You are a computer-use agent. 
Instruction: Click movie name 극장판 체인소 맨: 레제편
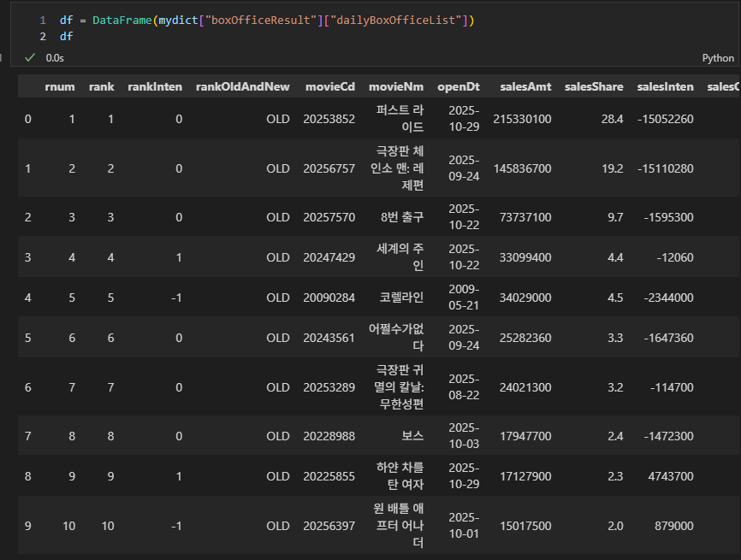point(397,168)
